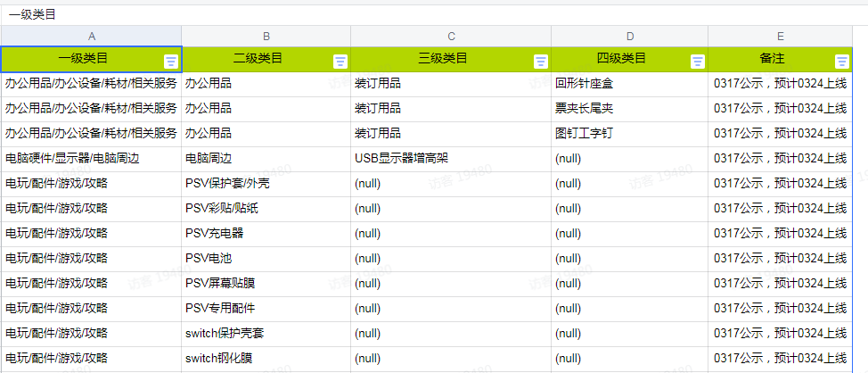Click 办公用品 in the 票夹长尾夹 row
868x373 pixels.
(x=266, y=109)
